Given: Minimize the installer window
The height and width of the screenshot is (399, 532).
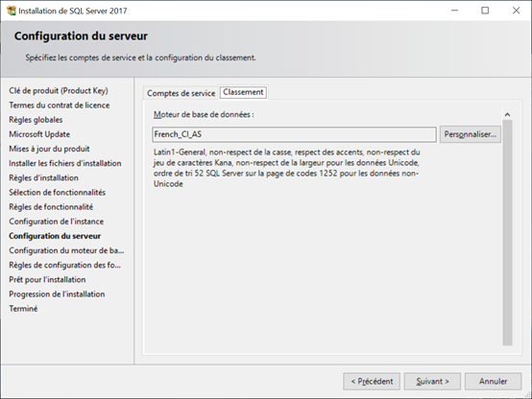Looking at the screenshot, I should pyautogui.click(x=454, y=11).
